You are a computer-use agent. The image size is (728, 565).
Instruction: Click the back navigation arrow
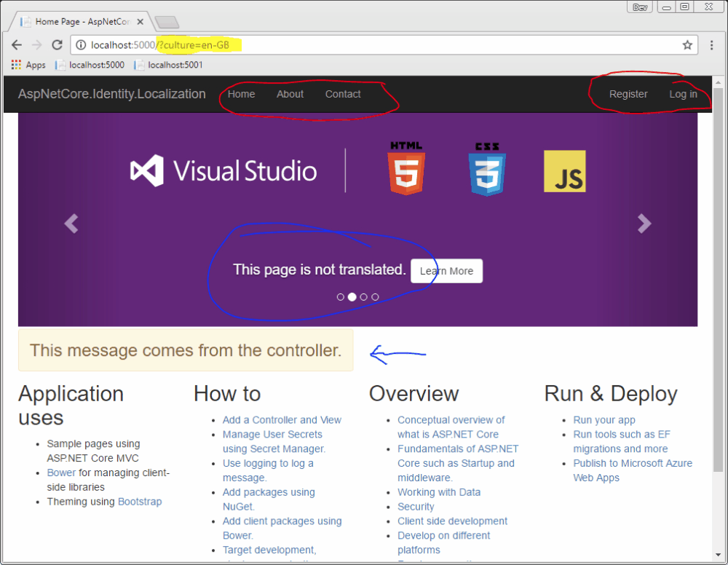[17, 44]
